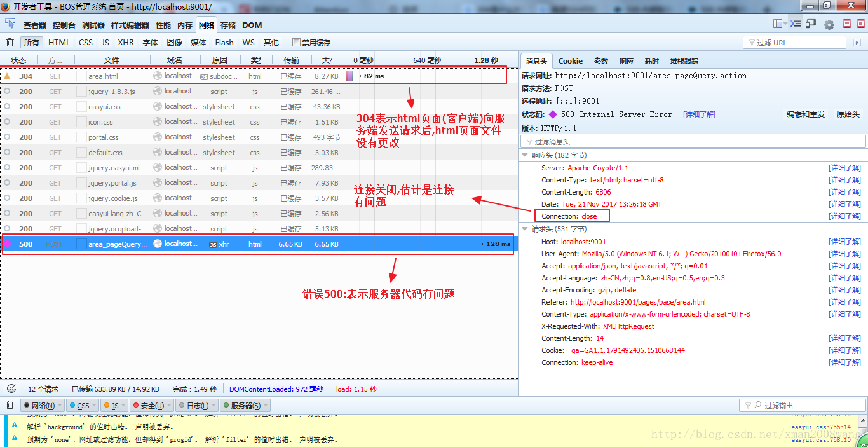
Task: Click the first warning icon in console output
Action: [x=15, y=427]
